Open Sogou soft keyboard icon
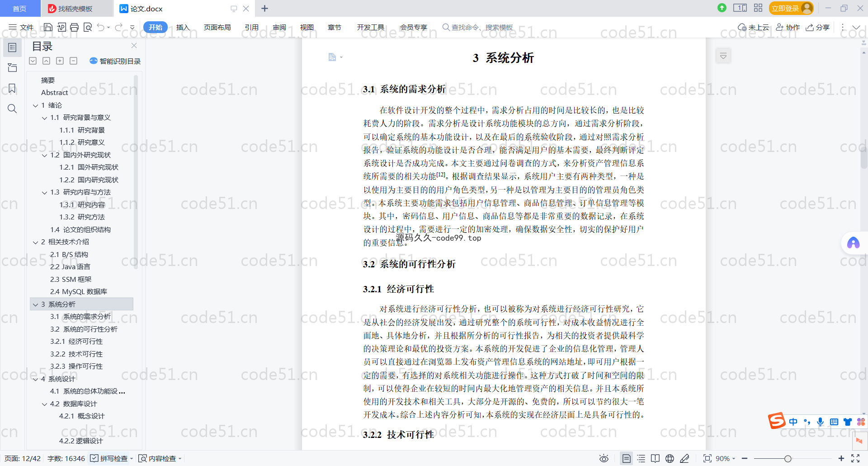The height and width of the screenshot is (466, 868). [834, 422]
